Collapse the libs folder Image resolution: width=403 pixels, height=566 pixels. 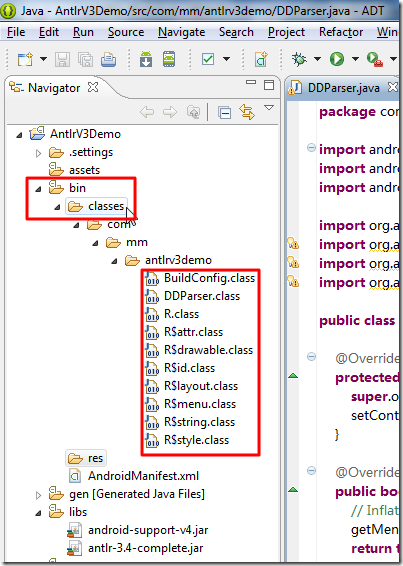(38, 513)
